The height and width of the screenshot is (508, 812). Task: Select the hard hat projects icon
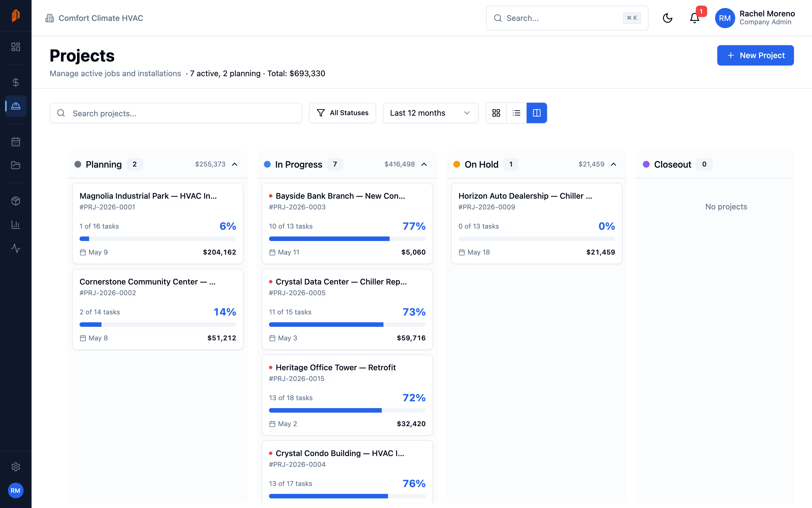[x=16, y=106]
